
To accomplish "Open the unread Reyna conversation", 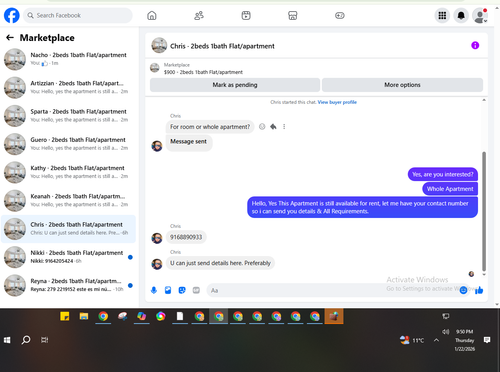I will click(68, 285).
